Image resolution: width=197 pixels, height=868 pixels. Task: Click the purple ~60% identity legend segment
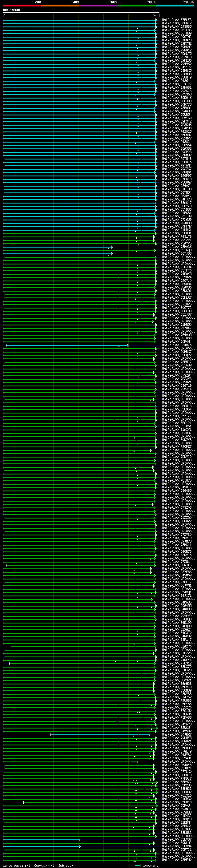click(x=98, y=6)
